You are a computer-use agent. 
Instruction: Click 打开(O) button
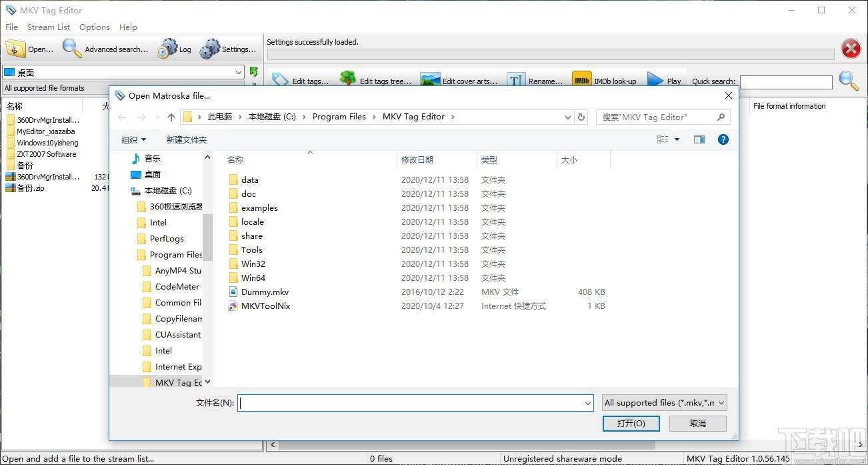coord(631,423)
